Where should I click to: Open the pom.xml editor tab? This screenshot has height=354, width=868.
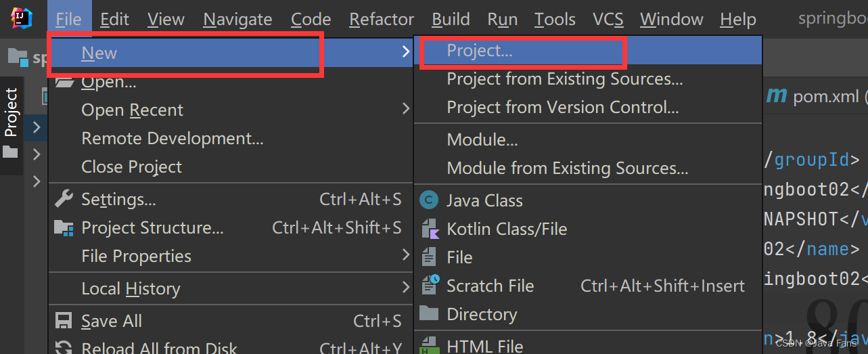pyautogui.click(x=816, y=96)
